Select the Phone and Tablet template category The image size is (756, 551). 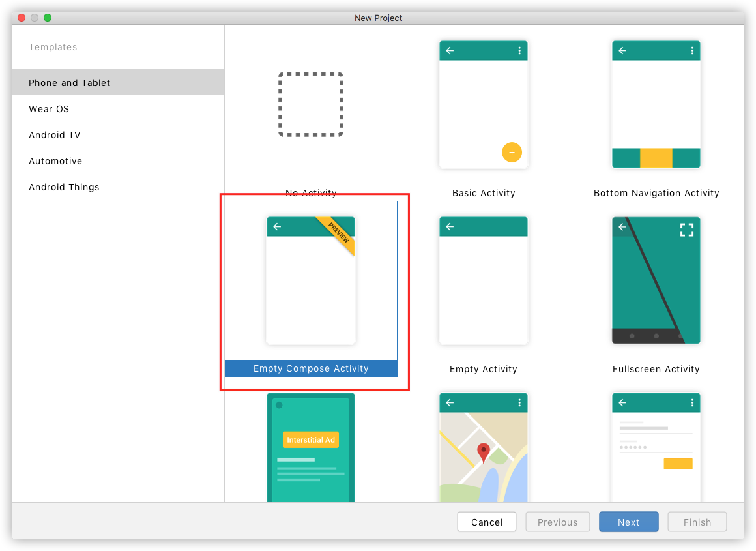pos(118,83)
